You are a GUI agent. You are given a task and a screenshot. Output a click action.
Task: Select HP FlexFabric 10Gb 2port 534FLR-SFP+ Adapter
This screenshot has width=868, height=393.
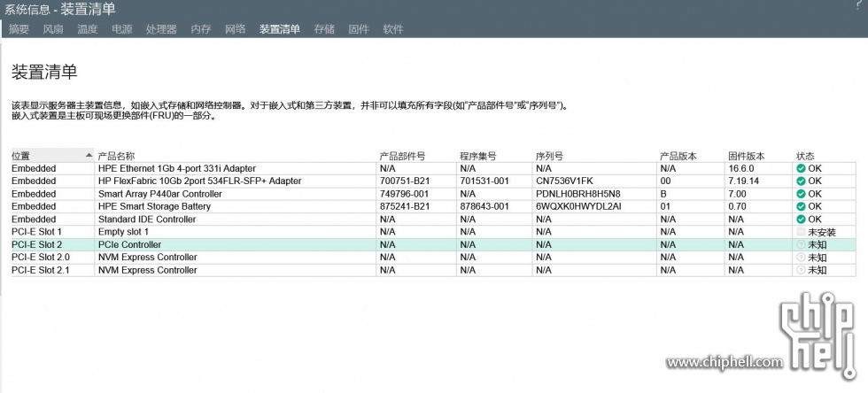(200, 181)
